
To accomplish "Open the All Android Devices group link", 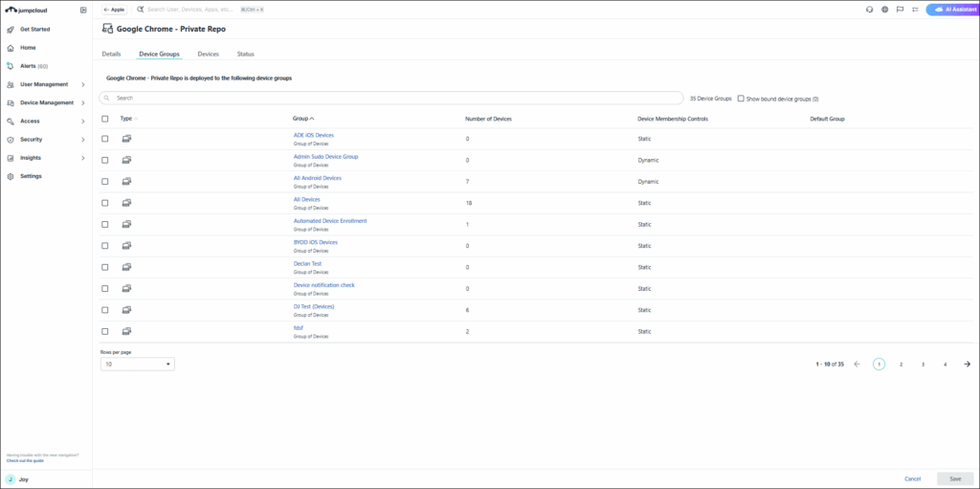I will click(x=317, y=178).
